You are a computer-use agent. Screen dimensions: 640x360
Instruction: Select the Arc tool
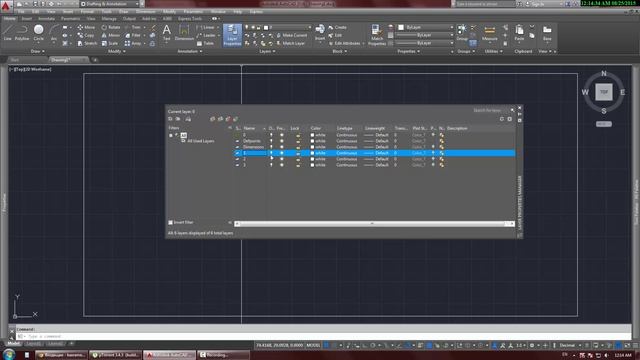click(53, 33)
